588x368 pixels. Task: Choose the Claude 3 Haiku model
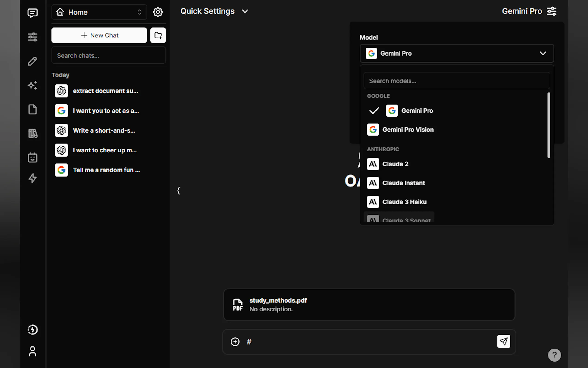[x=404, y=202]
